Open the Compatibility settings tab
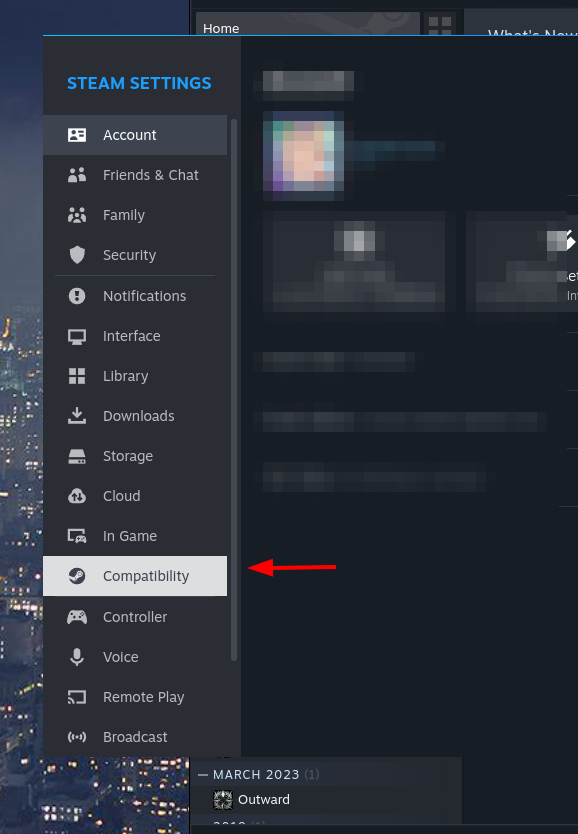Image resolution: width=578 pixels, height=834 pixels. coord(135,576)
